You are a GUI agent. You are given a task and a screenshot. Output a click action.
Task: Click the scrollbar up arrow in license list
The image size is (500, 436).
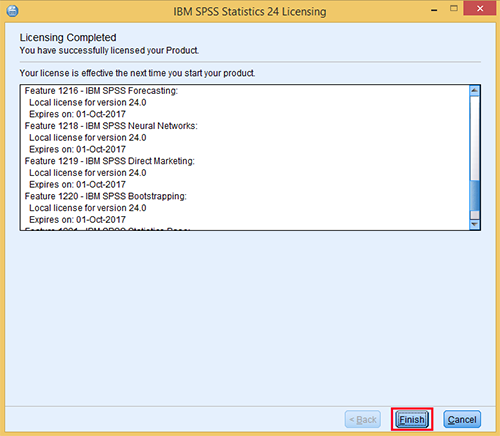474,90
